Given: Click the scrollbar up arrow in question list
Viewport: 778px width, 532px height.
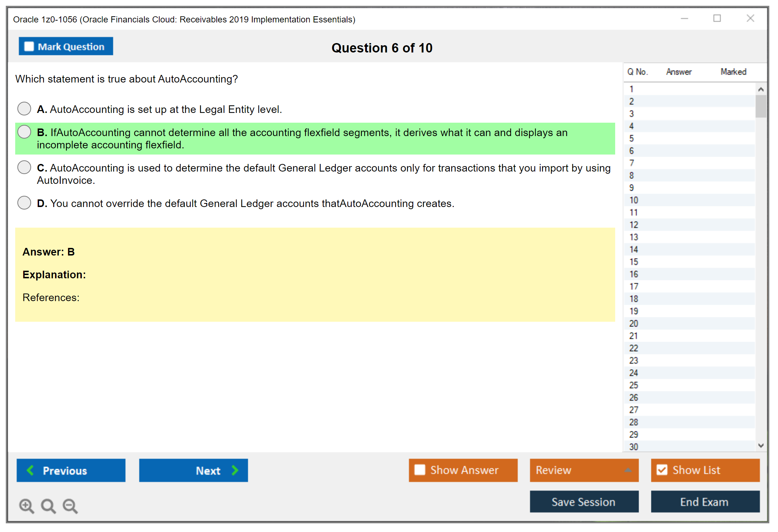Looking at the screenshot, I should coord(761,89).
